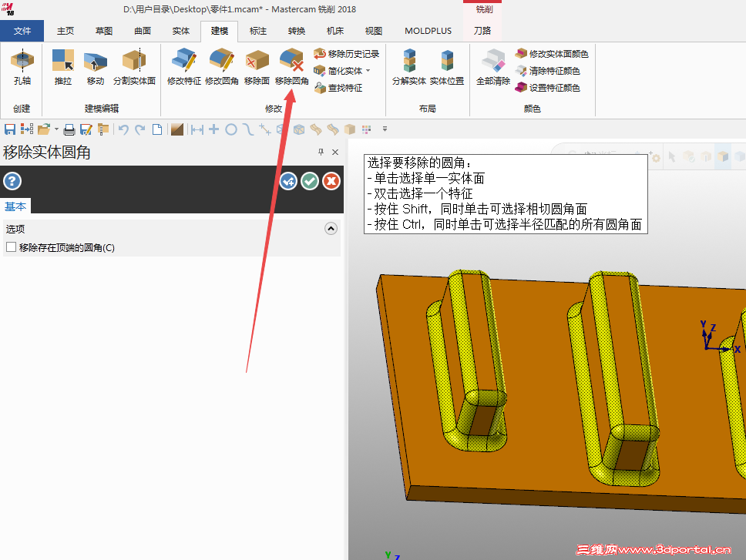746x560 pixels.
Task: Open the quick access toolbar customize arrow
Action: (x=385, y=129)
